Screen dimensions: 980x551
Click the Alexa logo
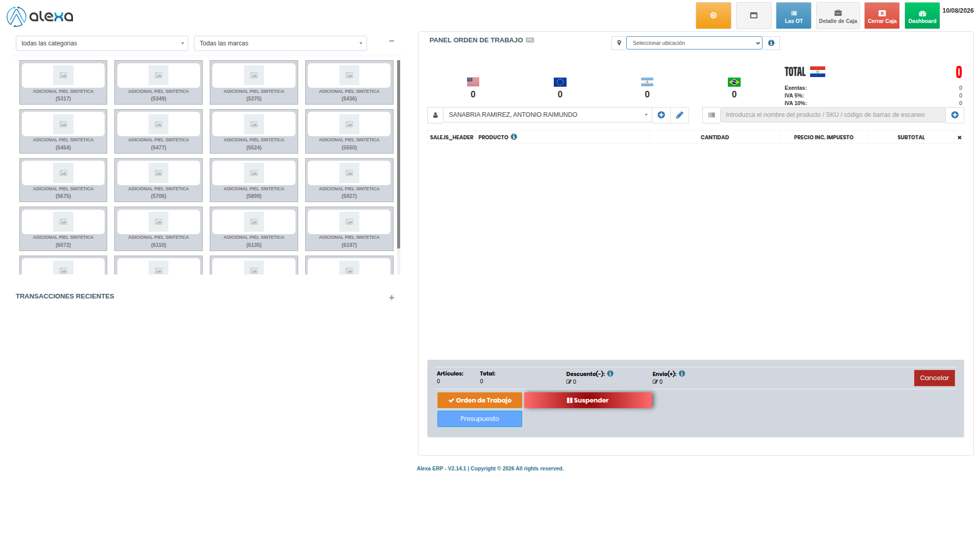click(x=40, y=16)
